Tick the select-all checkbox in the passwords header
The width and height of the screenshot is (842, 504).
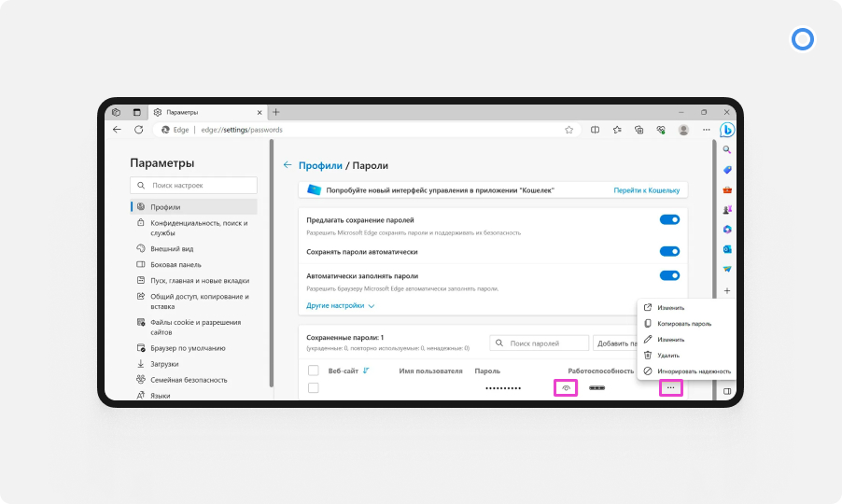tap(314, 371)
